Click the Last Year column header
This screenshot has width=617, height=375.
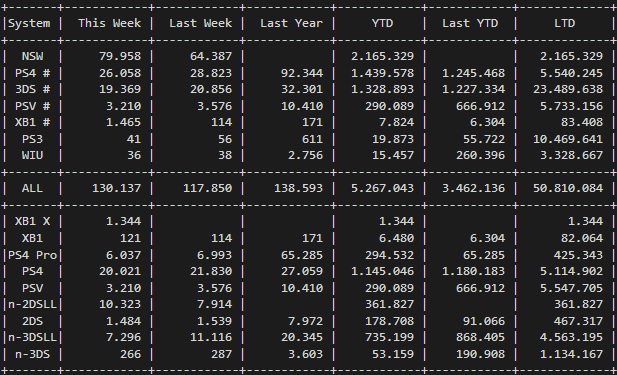pyautogui.click(x=291, y=23)
